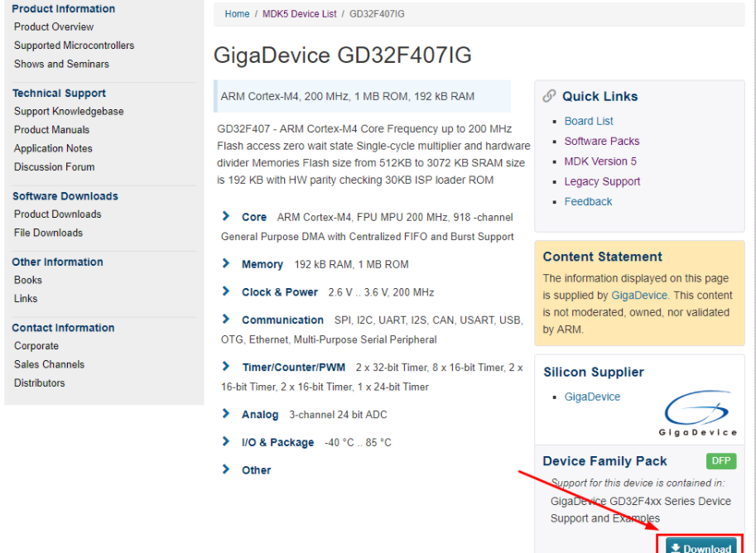Image resolution: width=756 pixels, height=553 pixels.
Task: Open Books sidebar item
Action: [28, 280]
